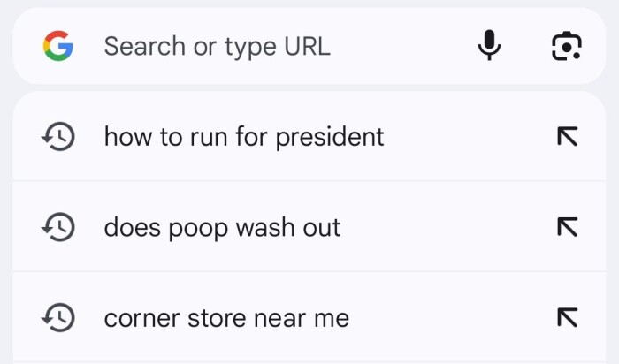This screenshot has height=364, width=619.
Task: Focus the "Search or type URL" field
Action: click(x=218, y=46)
